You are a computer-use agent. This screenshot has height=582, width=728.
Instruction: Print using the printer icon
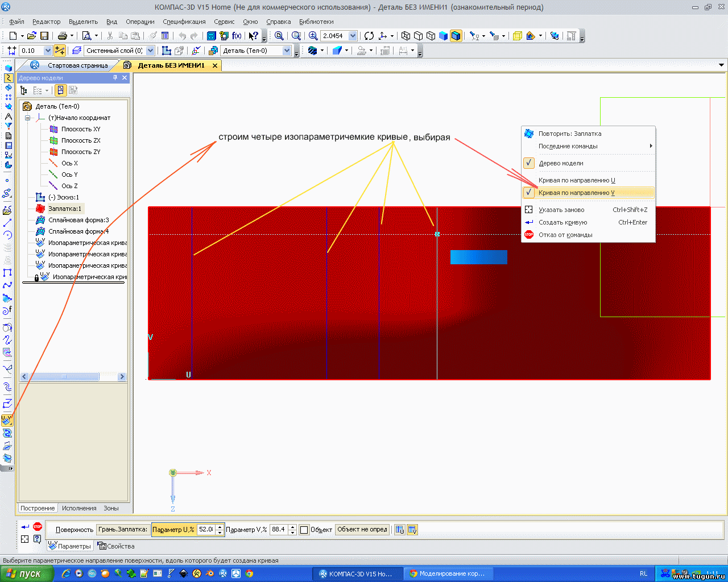coord(61,36)
